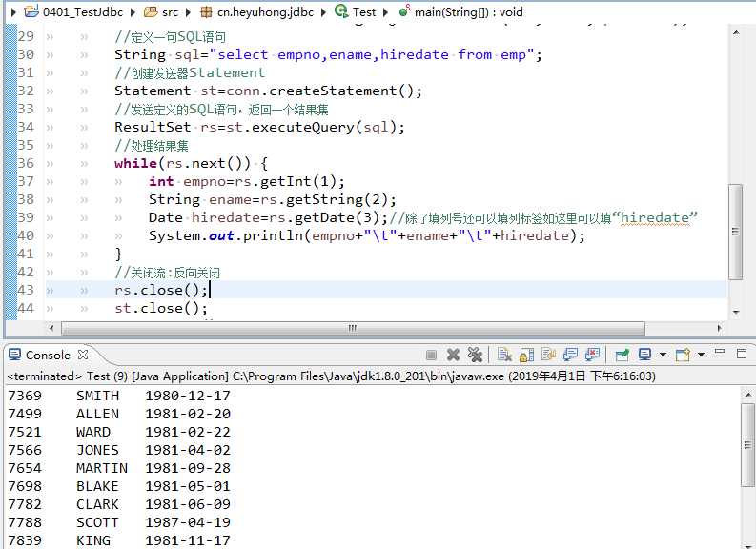Click cn.heyuhong.jdbc package in breadcrumb
The width and height of the screenshot is (756, 549).
pyautogui.click(x=265, y=12)
